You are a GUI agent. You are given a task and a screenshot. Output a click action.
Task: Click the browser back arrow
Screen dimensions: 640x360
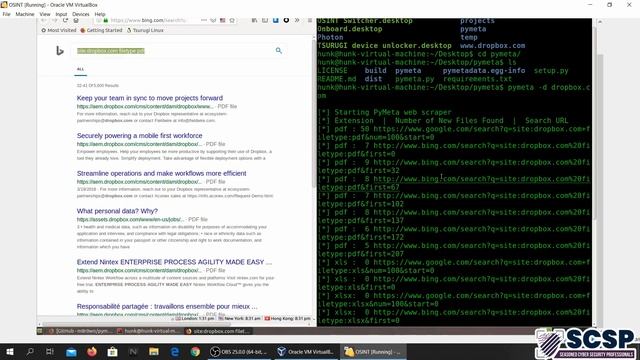(44, 20)
